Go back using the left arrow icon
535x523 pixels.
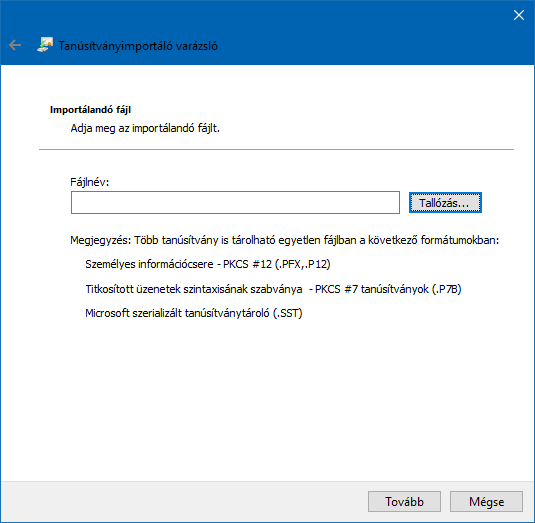(15, 45)
